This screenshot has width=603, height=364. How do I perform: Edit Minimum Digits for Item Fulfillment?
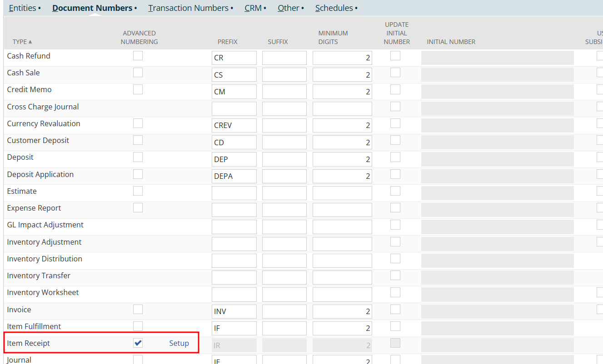click(x=342, y=329)
